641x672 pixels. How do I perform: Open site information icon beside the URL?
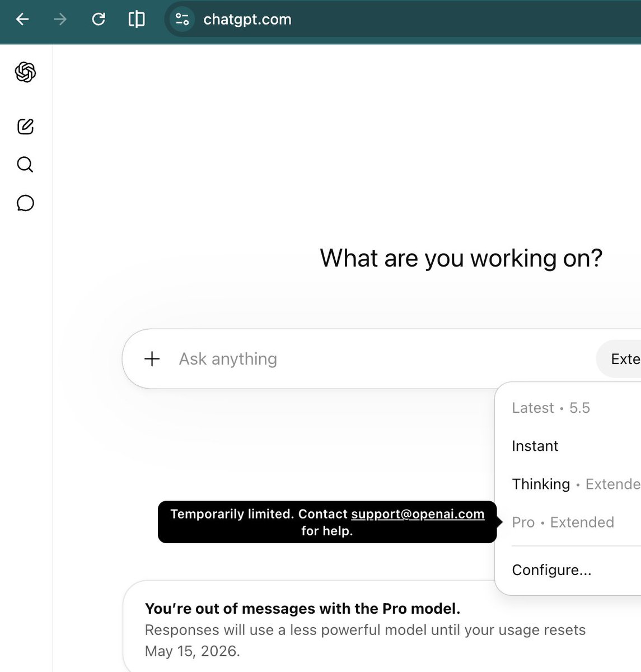pos(182,20)
